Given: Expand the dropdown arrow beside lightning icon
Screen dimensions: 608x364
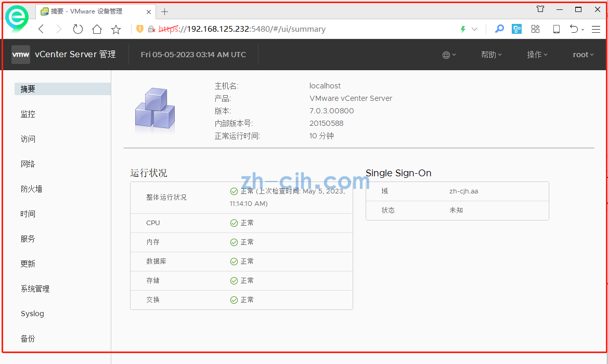Looking at the screenshot, I should 475,29.
